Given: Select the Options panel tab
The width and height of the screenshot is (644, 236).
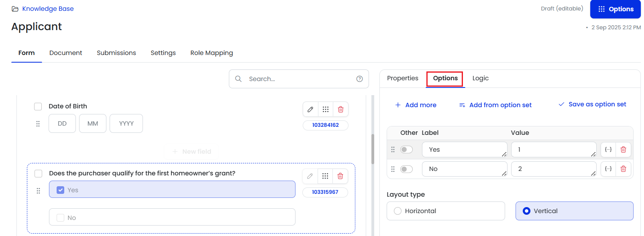Looking at the screenshot, I should tap(445, 78).
